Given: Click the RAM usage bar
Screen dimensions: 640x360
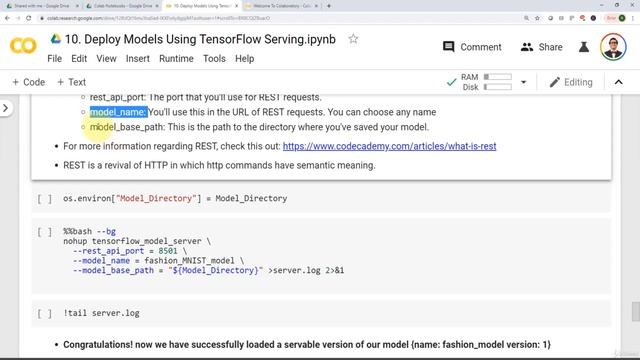Looking at the screenshot, I should pos(498,77).
